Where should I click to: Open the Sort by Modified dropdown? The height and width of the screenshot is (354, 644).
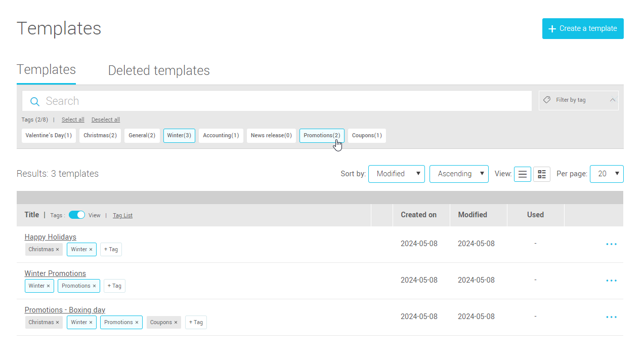click(x=396, y=174)
